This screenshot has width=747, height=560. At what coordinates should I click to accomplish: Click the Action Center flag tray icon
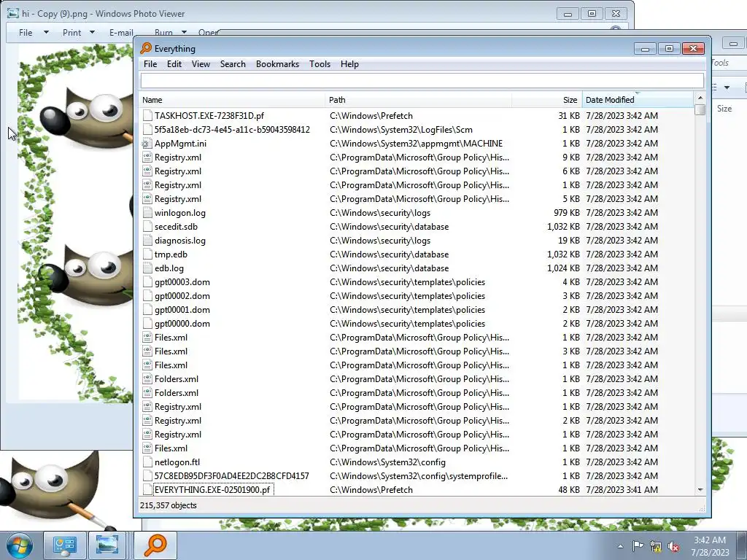pyautogui.click(x=638, y=546)
